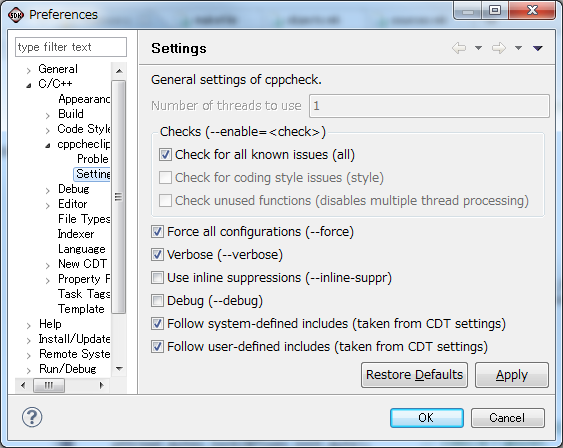Expand the General tree node
This screenshot has height=448, width=563.
pos(28,70)
